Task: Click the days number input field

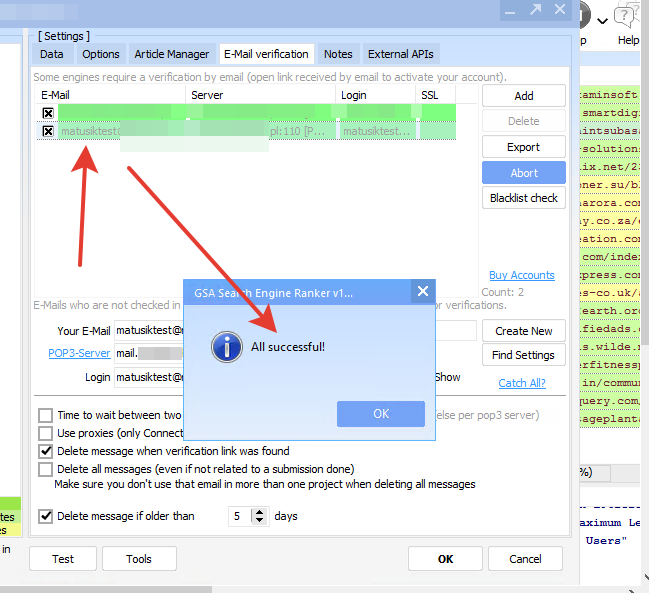Action: click(240, 516)
